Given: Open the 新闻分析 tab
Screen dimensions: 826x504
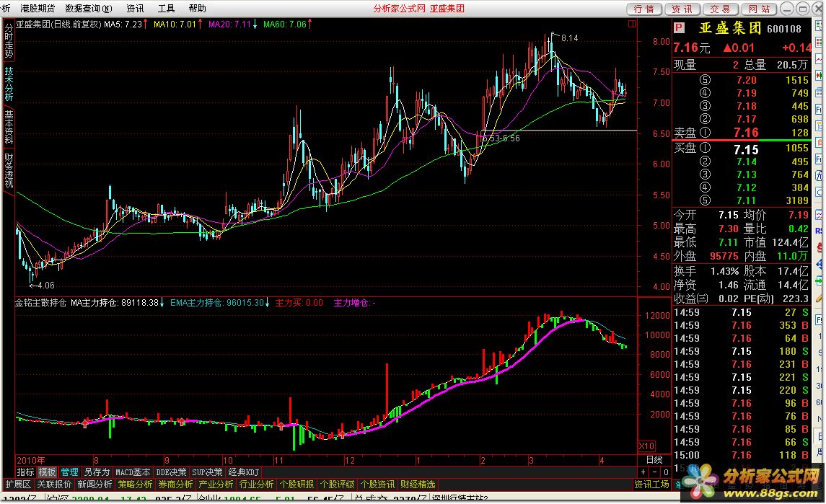Looking at the screenshot, I should (x=95, y=485).
